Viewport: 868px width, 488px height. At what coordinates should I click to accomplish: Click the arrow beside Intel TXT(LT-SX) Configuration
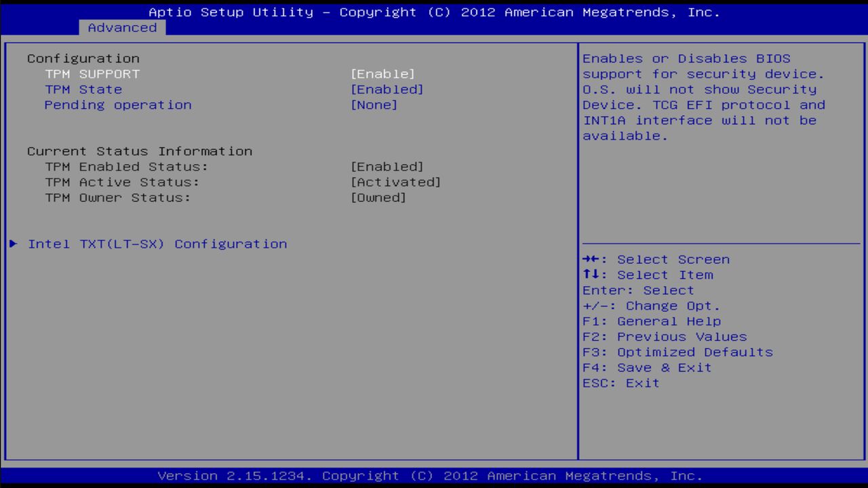tap(14, 244)
